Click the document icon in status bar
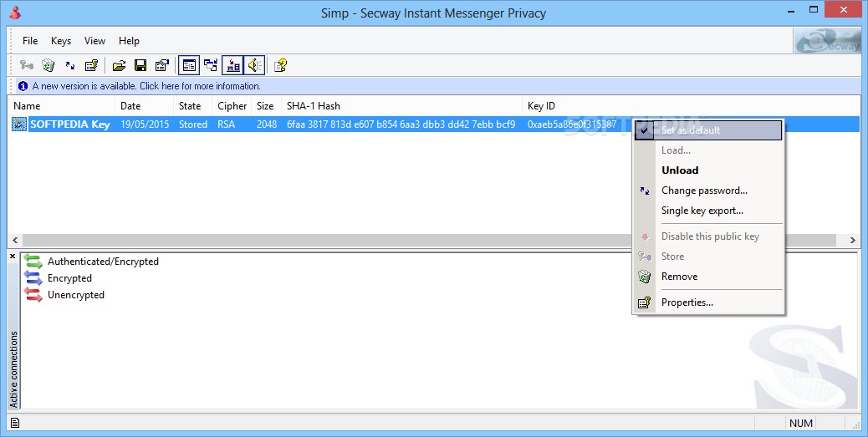The height and width of the screenshot is (437, 868). click(x=15, y=423)
